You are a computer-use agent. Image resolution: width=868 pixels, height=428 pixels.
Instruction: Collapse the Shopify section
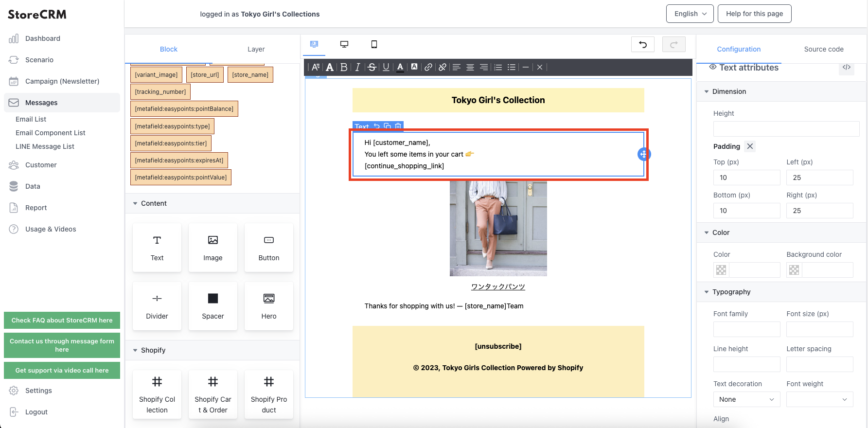click(x=212, y=350)
